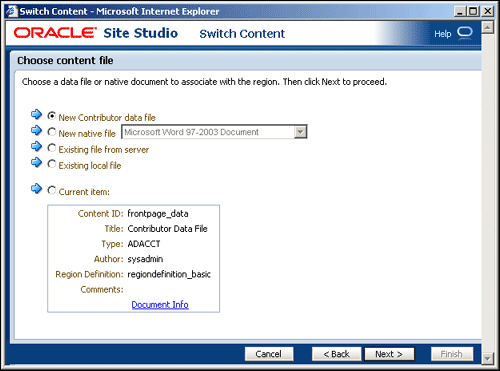The image size is (500, 371).
Task: Choose the Existing file from server option
Action: coord(52,148)
